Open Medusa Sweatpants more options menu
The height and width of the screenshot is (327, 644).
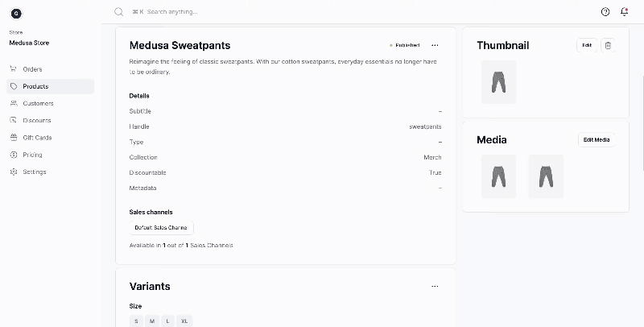[x=436, y=45]
